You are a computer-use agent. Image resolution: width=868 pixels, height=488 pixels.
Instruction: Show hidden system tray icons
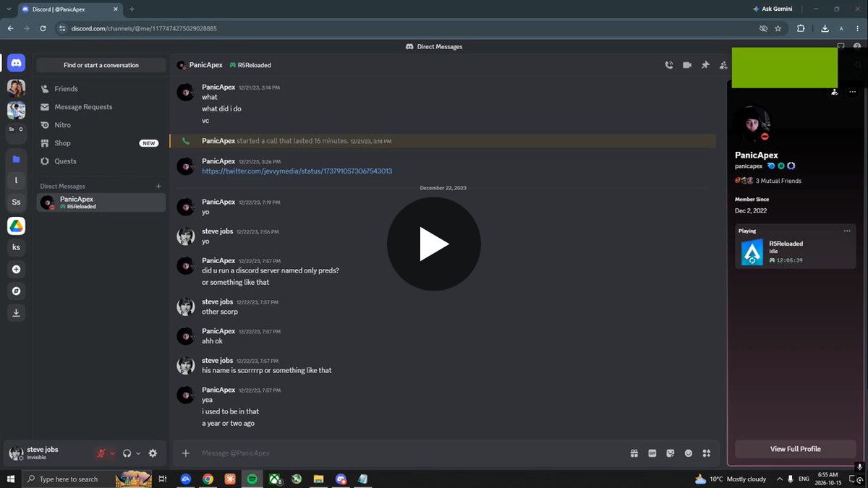tap(780, 479)
